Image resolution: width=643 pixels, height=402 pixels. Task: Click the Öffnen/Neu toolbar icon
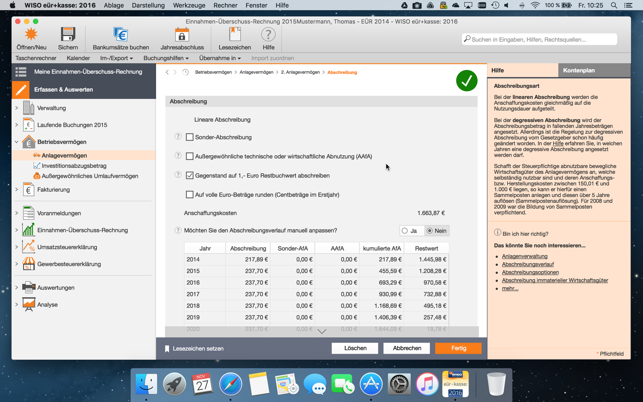click(x=31, y=34)
